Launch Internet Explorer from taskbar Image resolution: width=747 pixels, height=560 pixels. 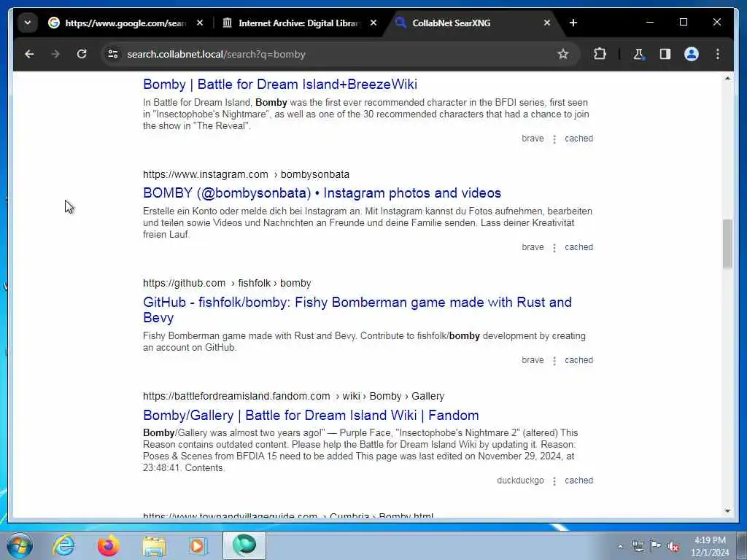tap(64, 545)
